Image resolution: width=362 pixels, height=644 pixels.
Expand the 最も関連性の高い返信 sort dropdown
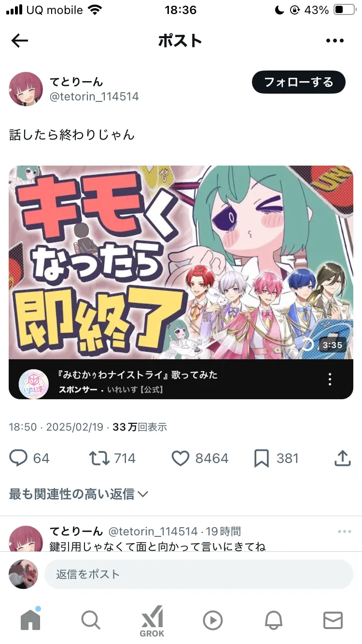click(79, 494)
